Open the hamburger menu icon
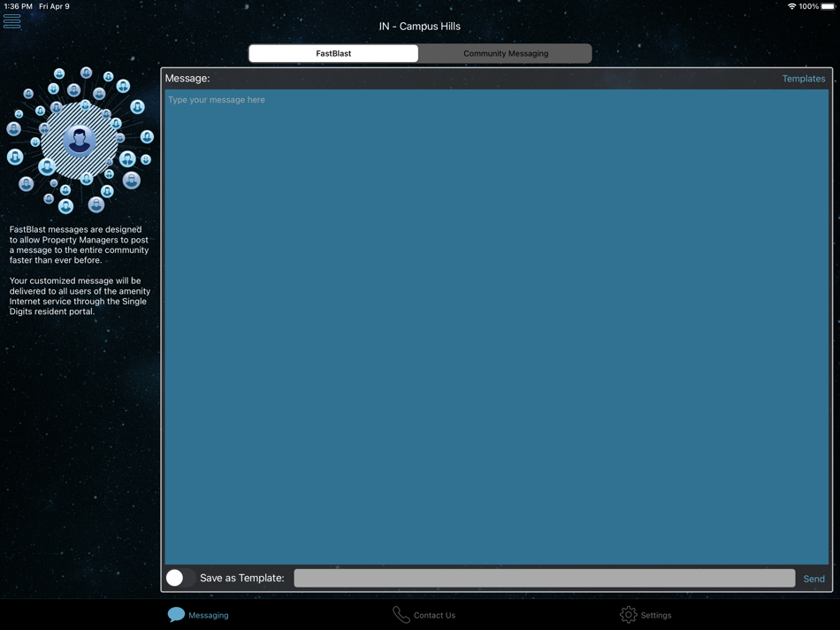840x630 pixels. coord(11,21)
